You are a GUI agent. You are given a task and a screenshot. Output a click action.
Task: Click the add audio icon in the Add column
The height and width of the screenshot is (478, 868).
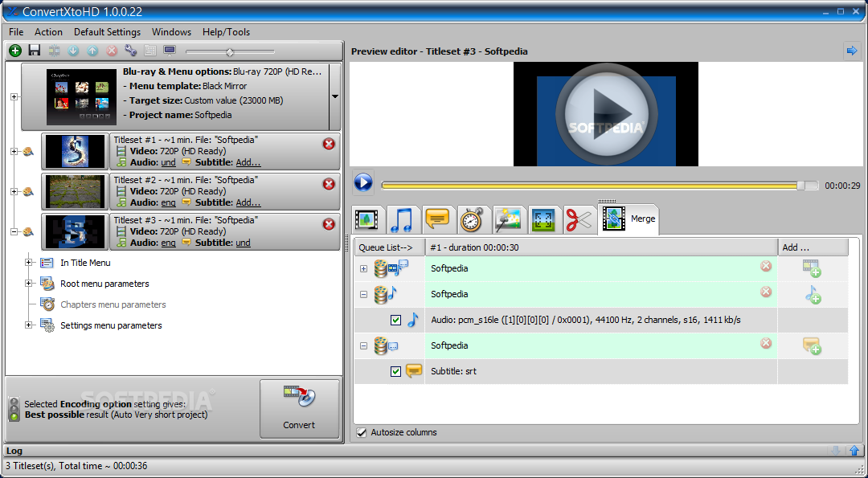point(812,294)
